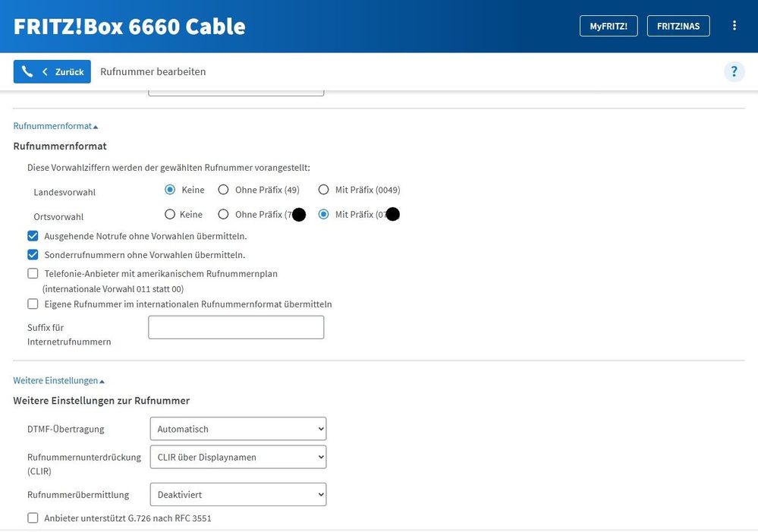This screenshot has width=758, height=532.
Task: Collapse the Weitere Einstellungen section
Action: click(58, 380)
